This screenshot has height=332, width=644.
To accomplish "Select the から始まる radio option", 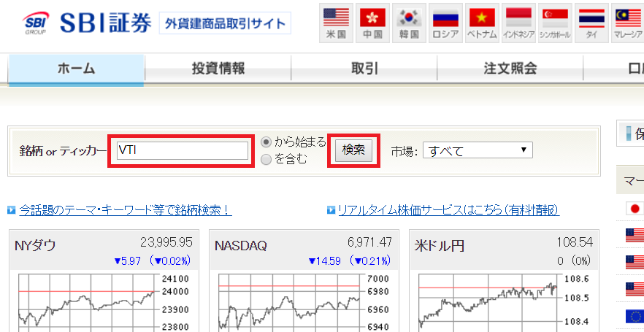I will [267, 142].
